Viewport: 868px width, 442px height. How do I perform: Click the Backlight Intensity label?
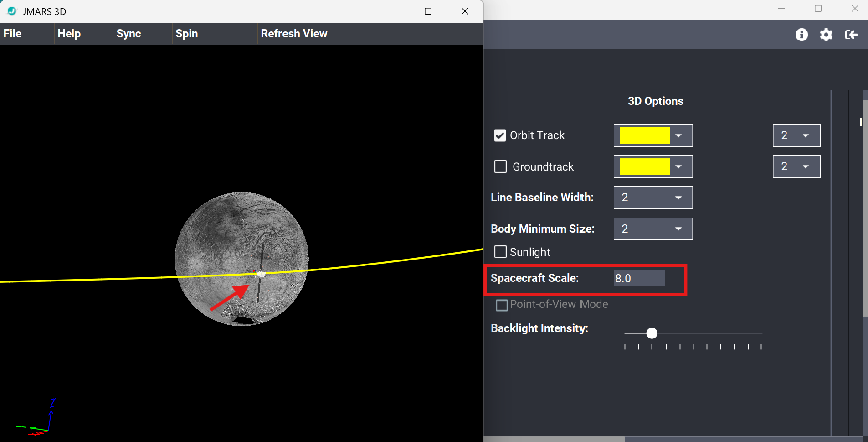pyautogui.click(x=539, y=328)
